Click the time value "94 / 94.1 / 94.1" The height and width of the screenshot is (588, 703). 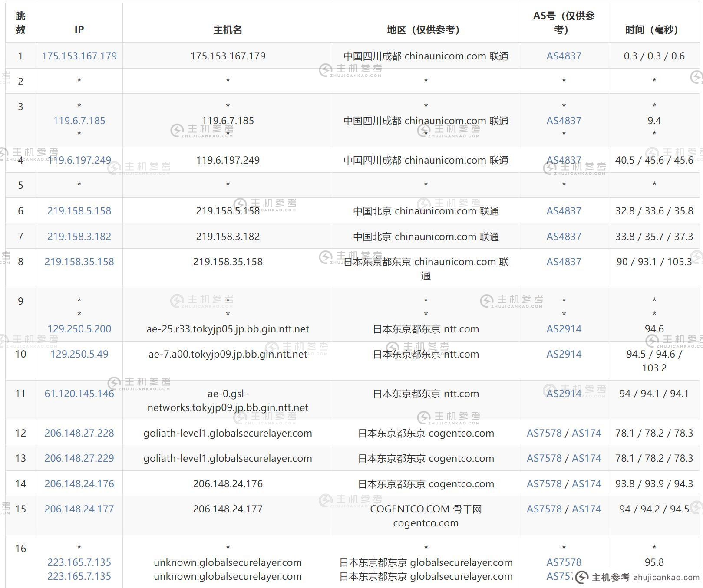coord(654,394)
